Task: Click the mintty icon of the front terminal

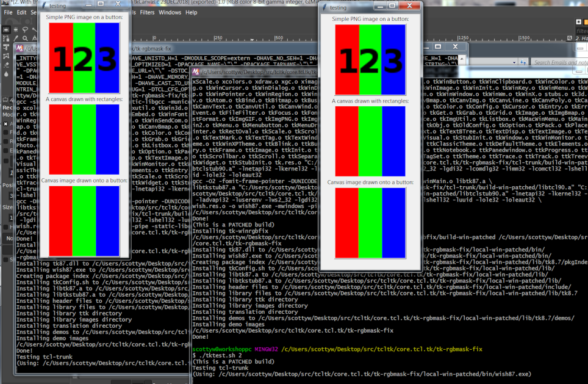Action: 195,71
